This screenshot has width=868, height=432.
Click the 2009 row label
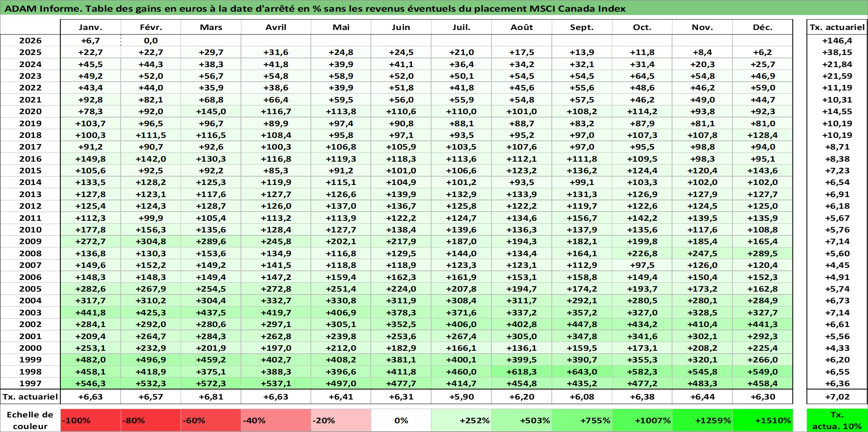click(30, 241)
